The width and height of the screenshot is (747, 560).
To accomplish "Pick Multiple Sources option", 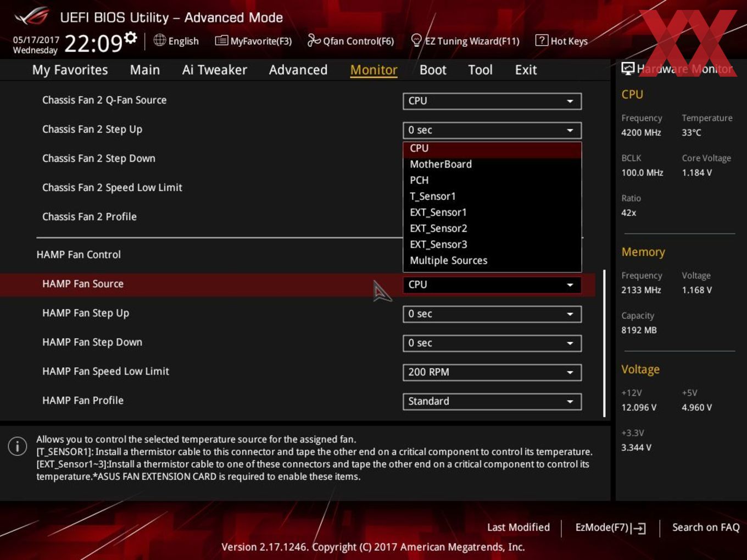I will point(492,260).
